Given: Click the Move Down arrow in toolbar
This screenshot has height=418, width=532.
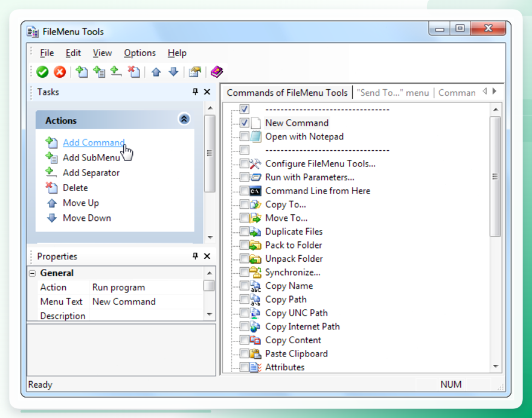Looking at the screenshot, I should point(173,72).
